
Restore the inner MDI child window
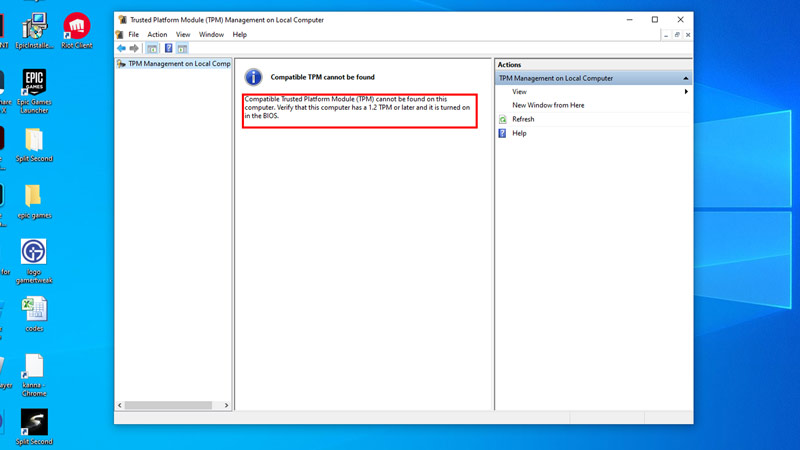(677, 35)
